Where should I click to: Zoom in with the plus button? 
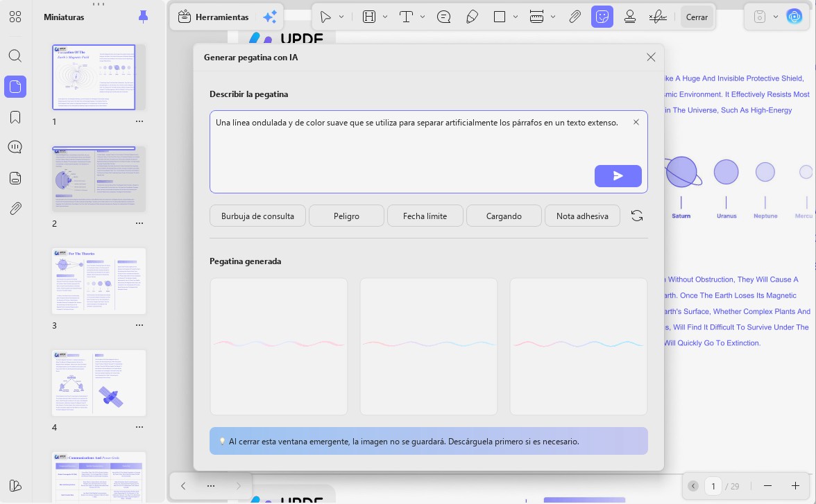point(795,486)
